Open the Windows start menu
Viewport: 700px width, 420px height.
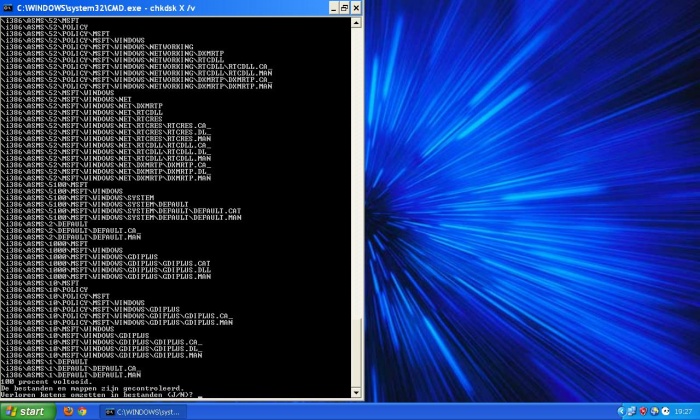pyautogui.click(x=28, y=411)
